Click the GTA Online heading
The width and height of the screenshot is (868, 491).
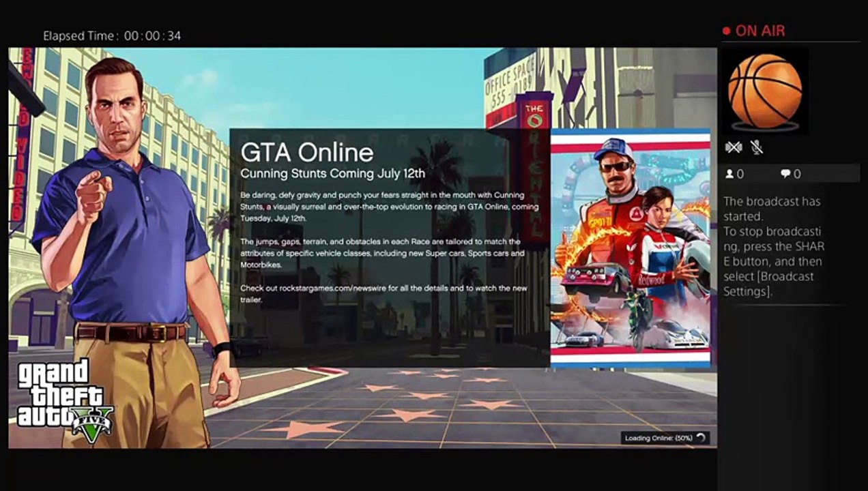pos(307,152)
